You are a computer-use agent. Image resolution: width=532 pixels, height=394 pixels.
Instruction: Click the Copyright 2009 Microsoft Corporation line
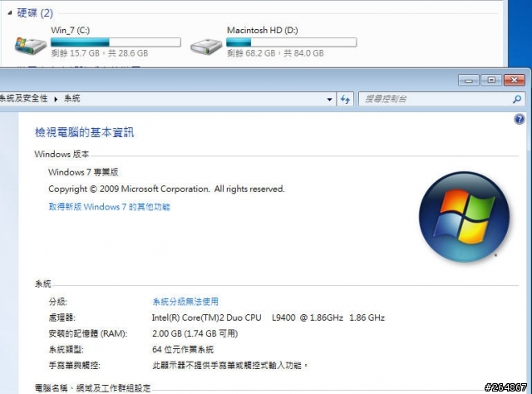click(x=166, y=189)
